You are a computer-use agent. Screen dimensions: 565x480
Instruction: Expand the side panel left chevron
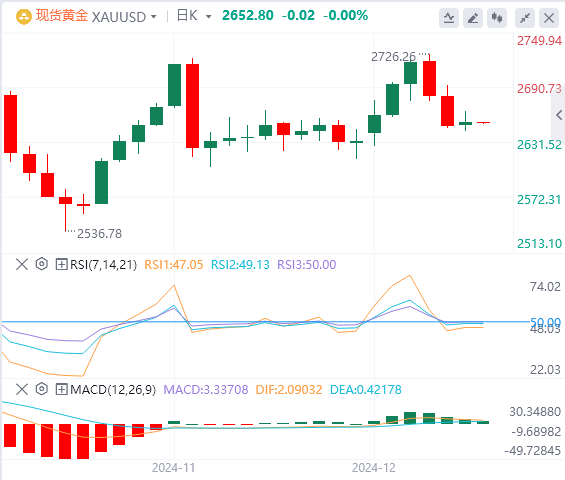point(559,115)
